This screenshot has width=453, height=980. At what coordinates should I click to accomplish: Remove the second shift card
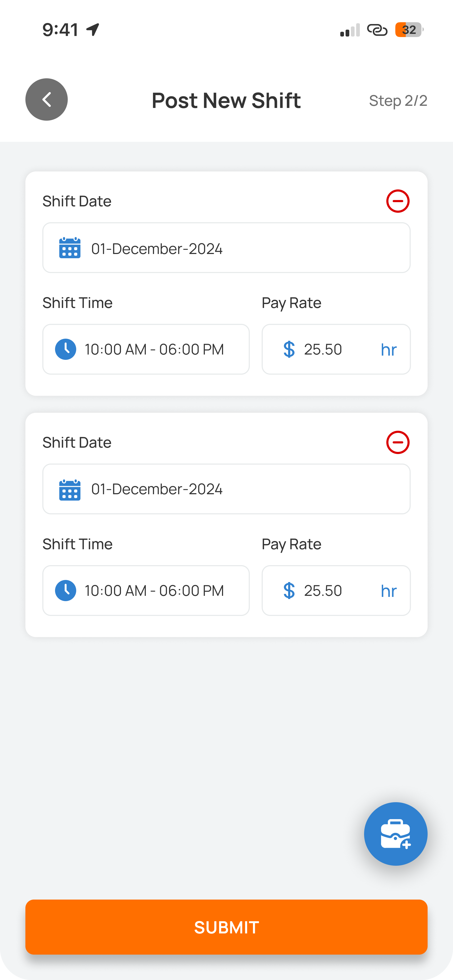397,442
